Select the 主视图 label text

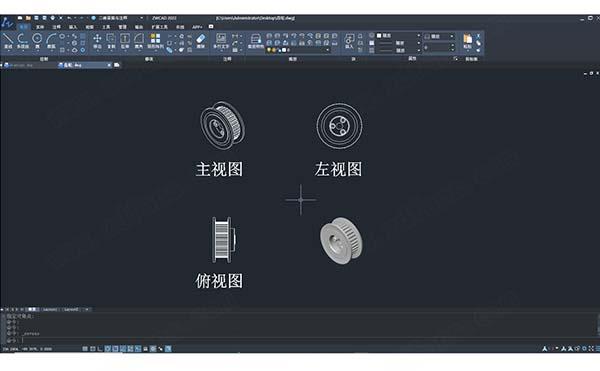click(x=219, y=169)
